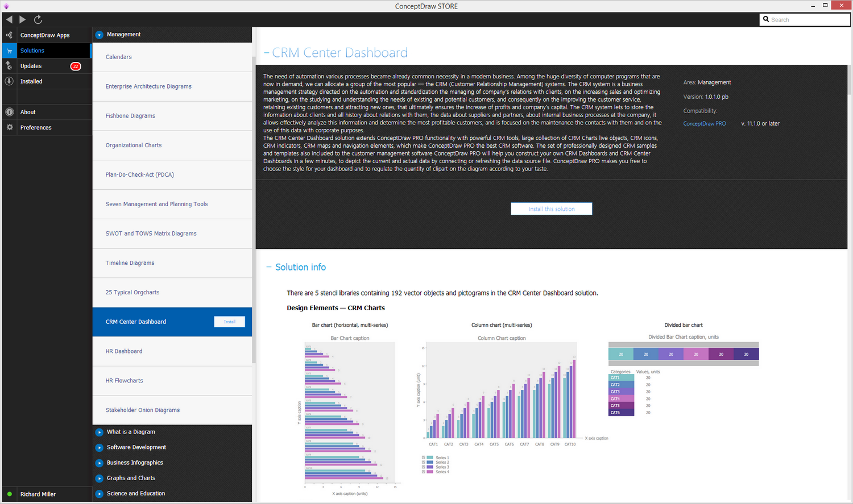Image resolution: width=853 pixels, height=504 pixels.
Task: Click the Updates sidebar icon
Action: 9,66
